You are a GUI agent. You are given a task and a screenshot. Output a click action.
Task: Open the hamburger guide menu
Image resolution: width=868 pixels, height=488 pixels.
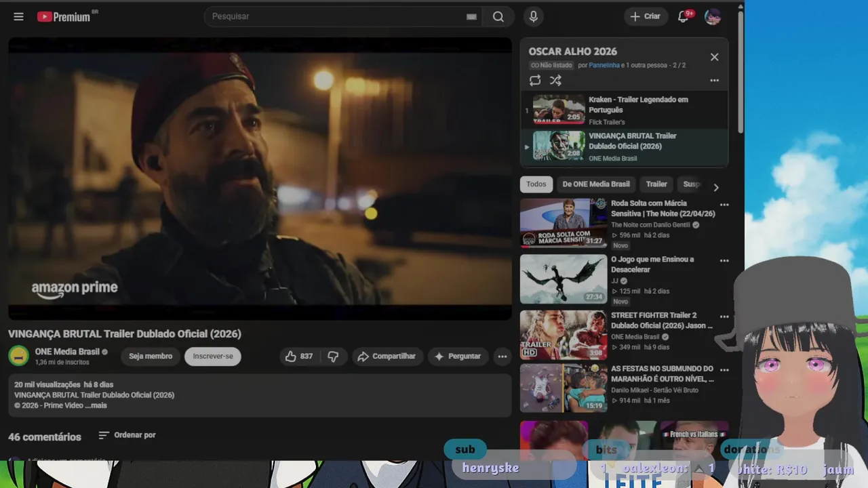[x=18, y=16]
